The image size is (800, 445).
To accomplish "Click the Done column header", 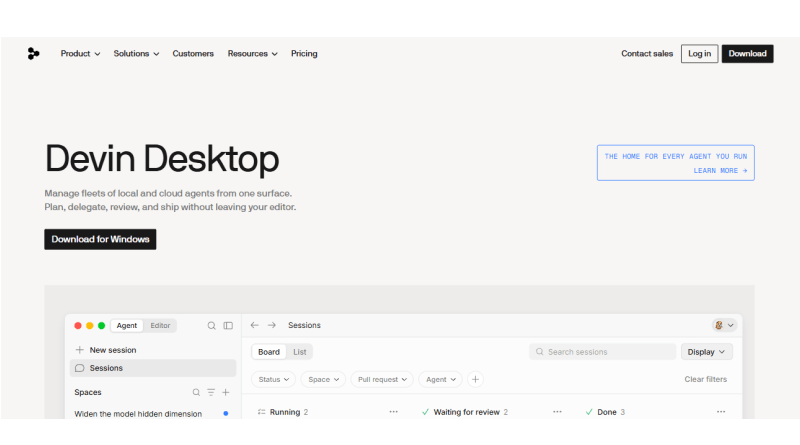I will 605,412.
